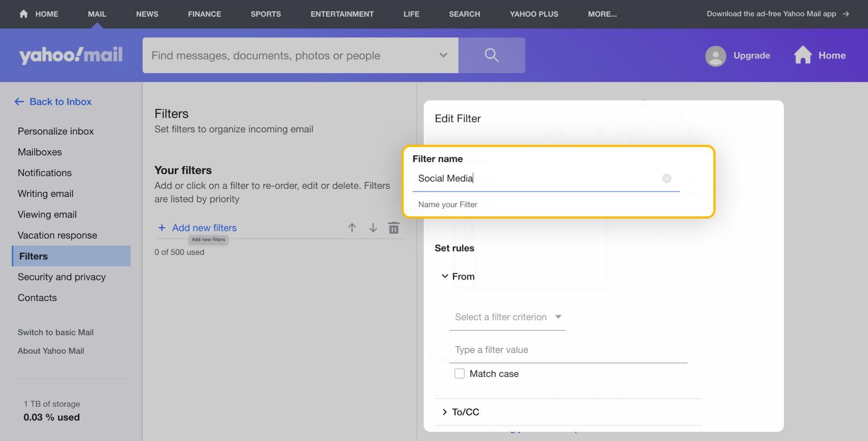Viewport: 868px width, 441px height.
Task: Clear the Filter name text field
Action: click(x=667, y=178)
